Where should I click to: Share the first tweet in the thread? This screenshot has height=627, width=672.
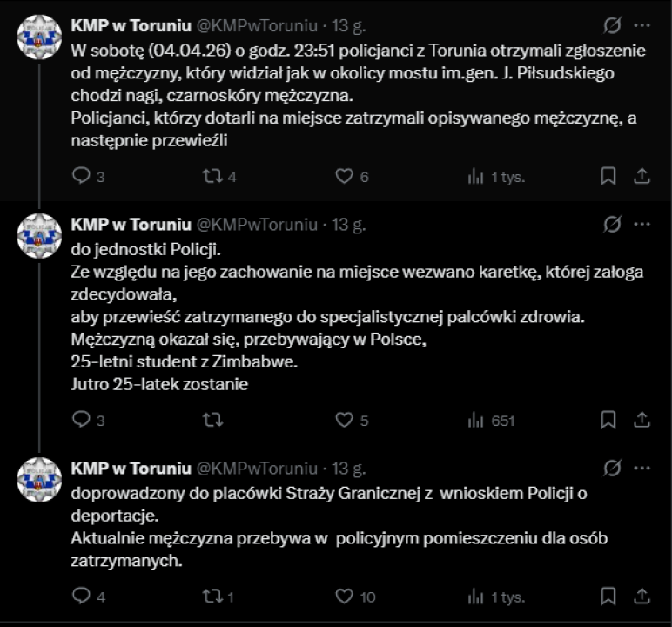click(x=642, y=176)
